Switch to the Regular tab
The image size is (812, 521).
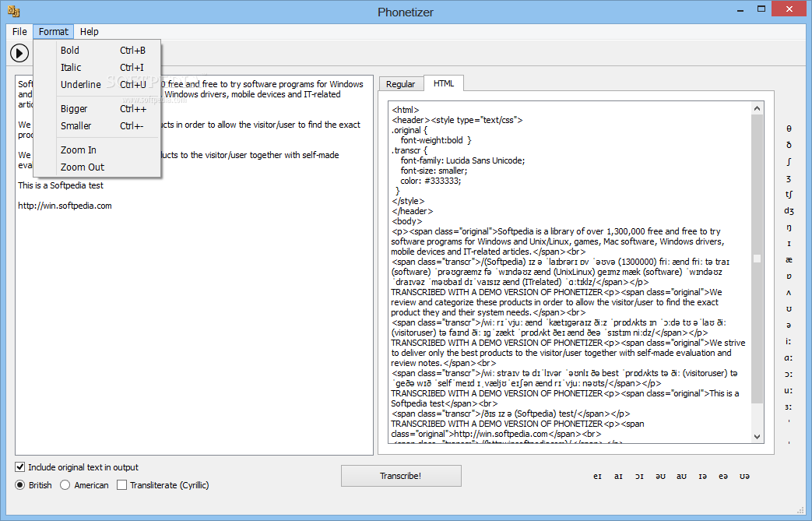pos(401,84)
